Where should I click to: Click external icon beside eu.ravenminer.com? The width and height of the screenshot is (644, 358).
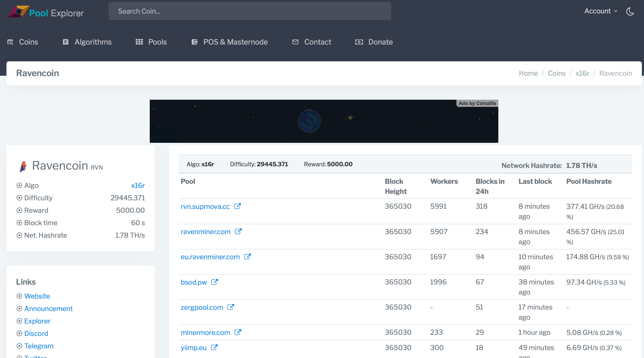(x=247, y=256)
